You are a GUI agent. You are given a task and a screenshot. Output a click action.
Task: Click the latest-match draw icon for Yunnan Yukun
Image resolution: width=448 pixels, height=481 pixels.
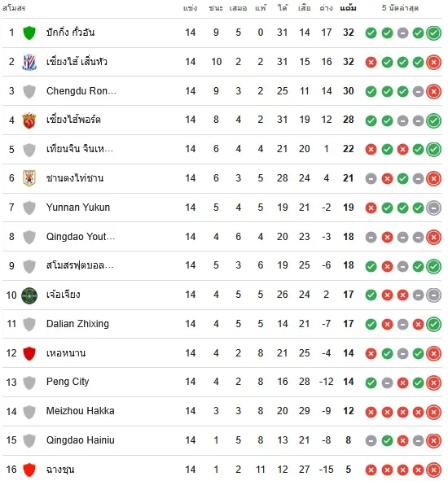(x=433, y=208)
